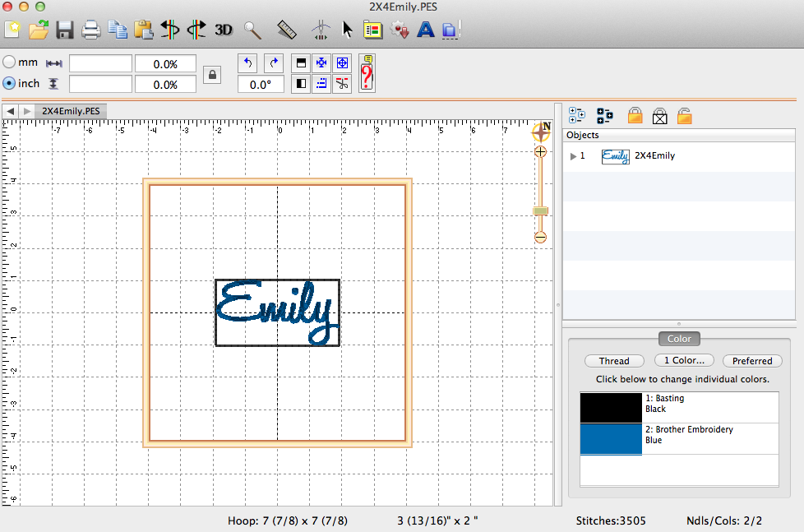
Task: Select the inch measurement unit
Action: (8, 83)
